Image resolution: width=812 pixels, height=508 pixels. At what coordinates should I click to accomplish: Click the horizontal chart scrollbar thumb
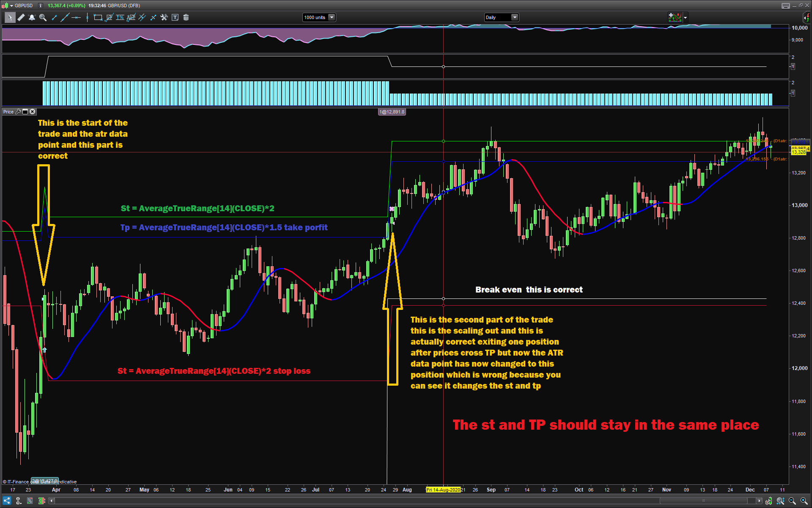[703, 501]
